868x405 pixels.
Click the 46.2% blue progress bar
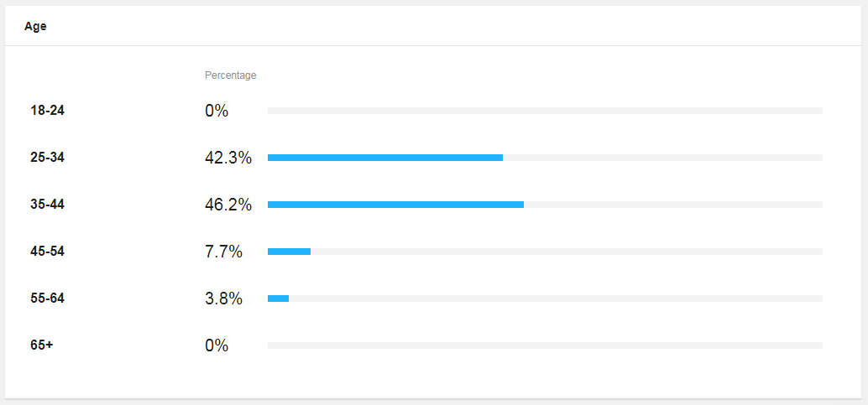(x=395, y=205)
